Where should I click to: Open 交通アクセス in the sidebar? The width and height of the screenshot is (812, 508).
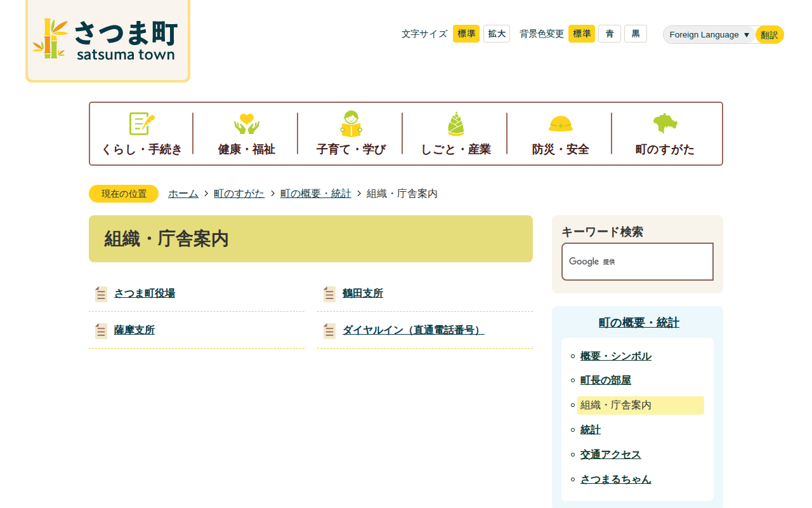[x=611, y=455]
